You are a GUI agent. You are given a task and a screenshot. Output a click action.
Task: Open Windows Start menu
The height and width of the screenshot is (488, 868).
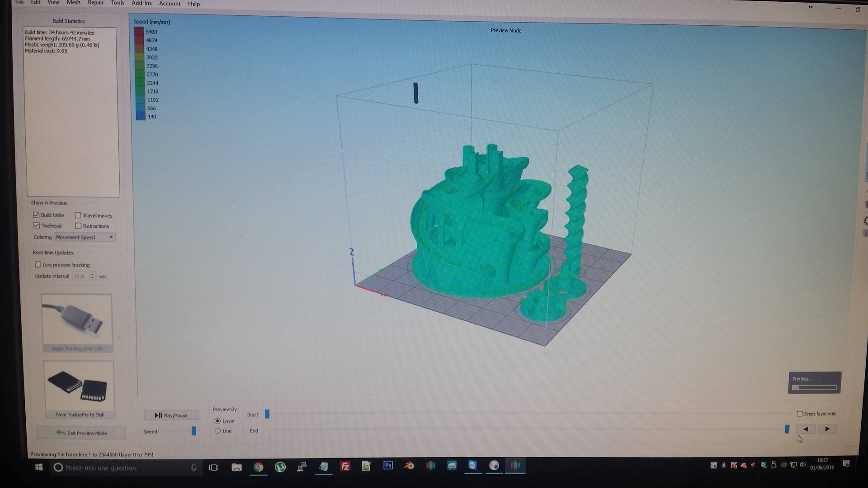click(38, 467)
